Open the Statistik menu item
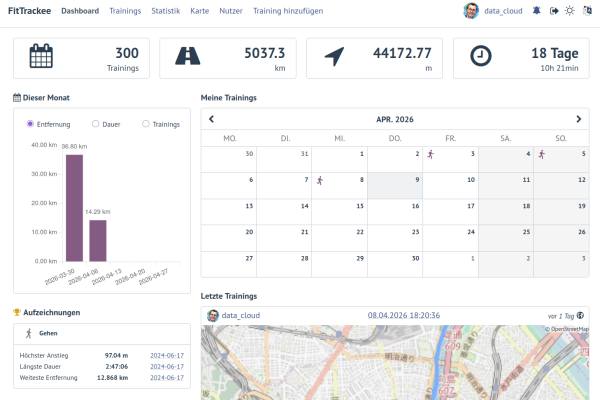Image resolution: width=600 pixels, height=400 pixels. pos(166,11)
